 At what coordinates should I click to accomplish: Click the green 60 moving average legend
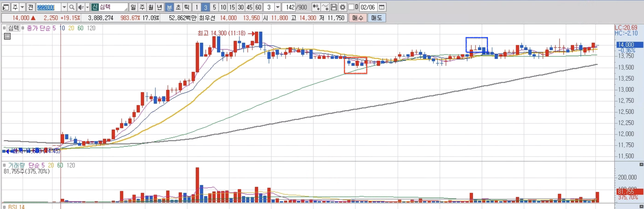click(x=80, y=28)
